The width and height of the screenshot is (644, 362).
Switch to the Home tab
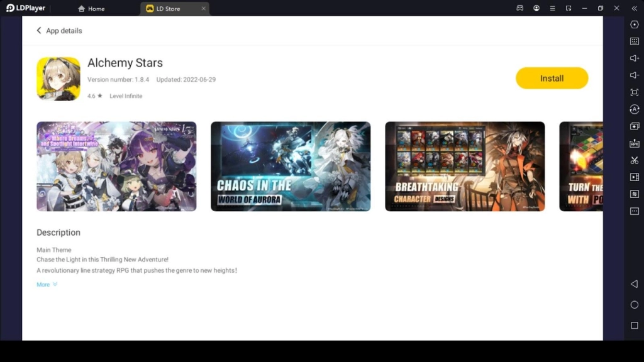tap(91, 9)
